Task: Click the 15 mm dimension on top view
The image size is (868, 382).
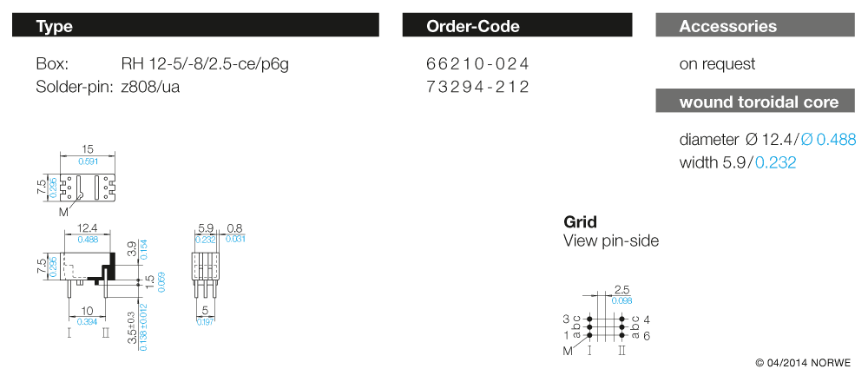Action: 88,151
